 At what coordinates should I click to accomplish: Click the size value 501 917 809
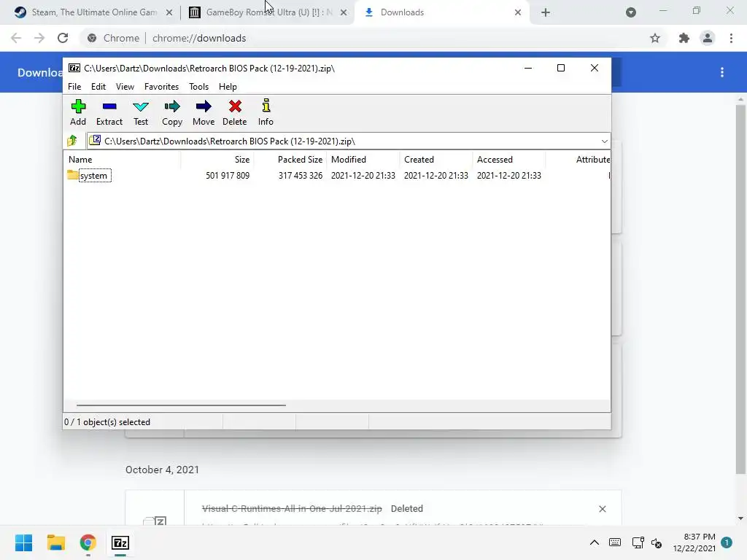click(x=228, y=175)
